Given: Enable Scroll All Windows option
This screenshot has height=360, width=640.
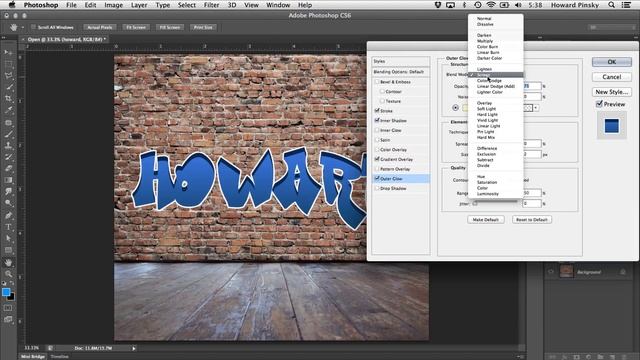Looking at the screenshot, I should (34, 27).
